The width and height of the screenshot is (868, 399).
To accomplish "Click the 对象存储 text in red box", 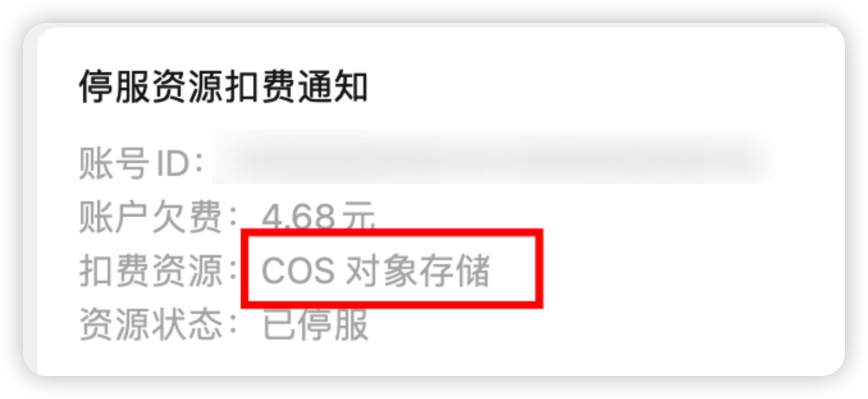I will click(418, 271).
